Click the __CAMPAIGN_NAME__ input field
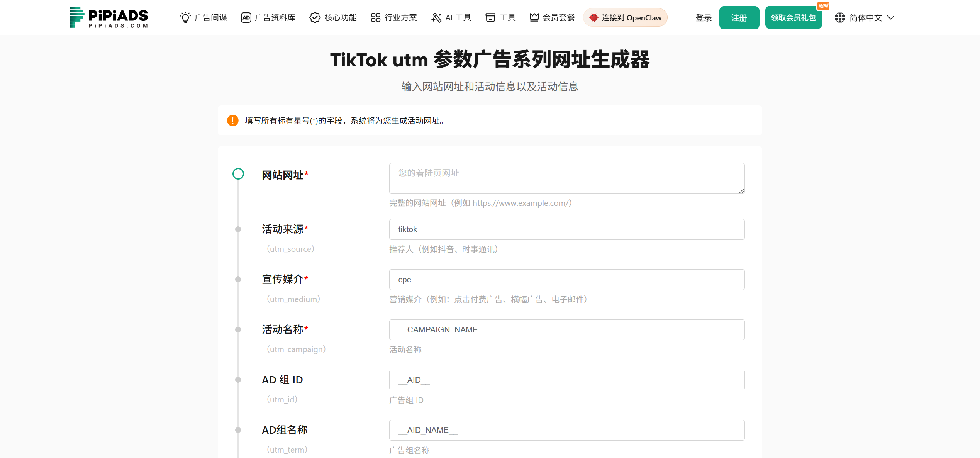Viewport: 980px width, 458px height. pyautogui.click(x=567, y=330)
